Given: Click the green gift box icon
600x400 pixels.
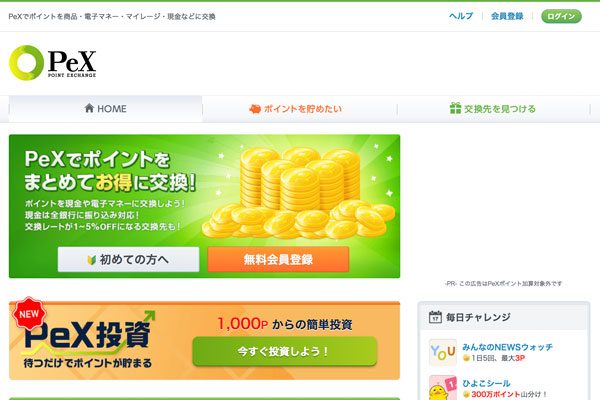Looking at the screenshot, I should coord(455,108).
